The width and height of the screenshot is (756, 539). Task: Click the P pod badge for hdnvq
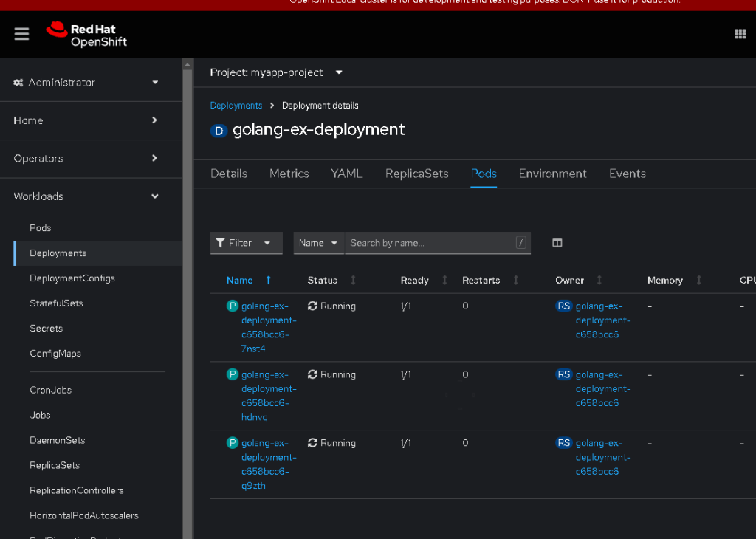click(233, 374)
